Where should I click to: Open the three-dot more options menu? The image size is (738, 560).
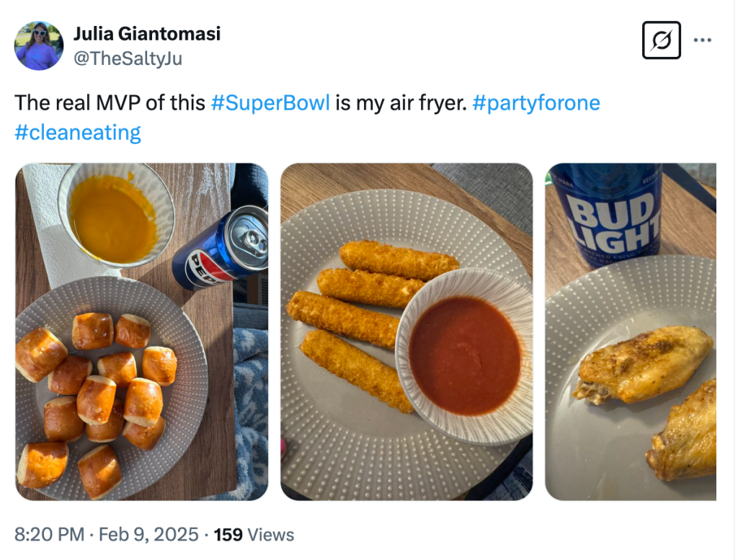pos(702,40)
